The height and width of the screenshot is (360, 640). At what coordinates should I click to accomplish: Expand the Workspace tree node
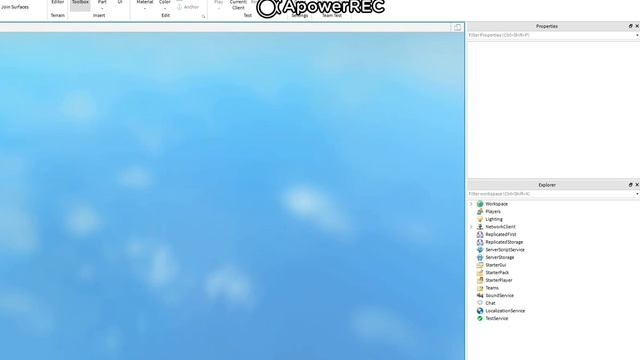471,204
